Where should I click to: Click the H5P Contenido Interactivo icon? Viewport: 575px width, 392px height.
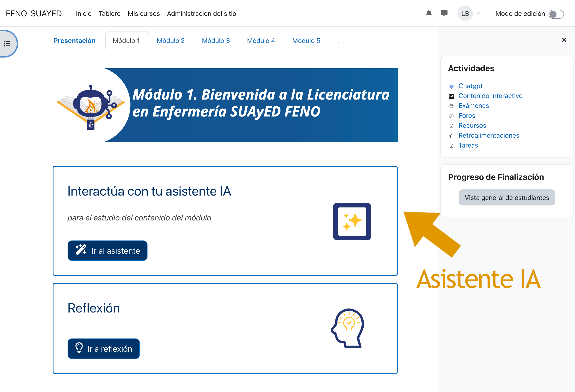[451, 96]
